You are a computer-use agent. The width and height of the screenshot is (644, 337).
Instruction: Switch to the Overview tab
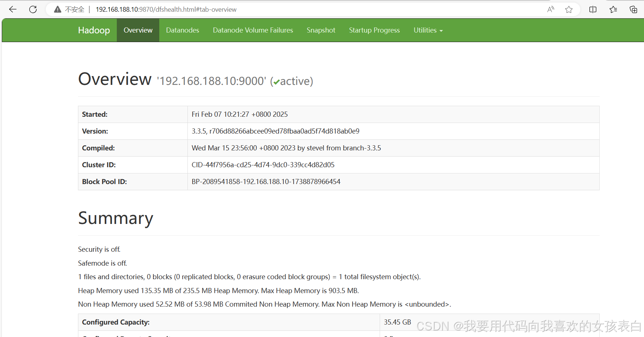[x=138, y=30]
